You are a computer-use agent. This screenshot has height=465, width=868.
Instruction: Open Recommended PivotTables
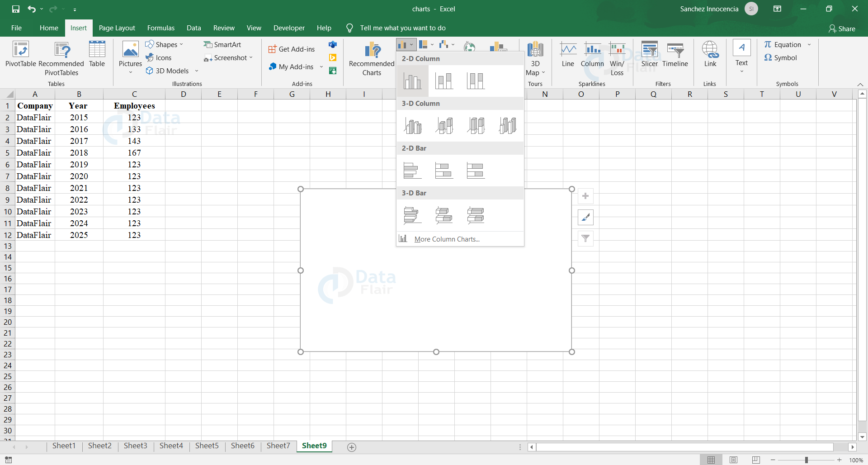click(x=61, y=59)
